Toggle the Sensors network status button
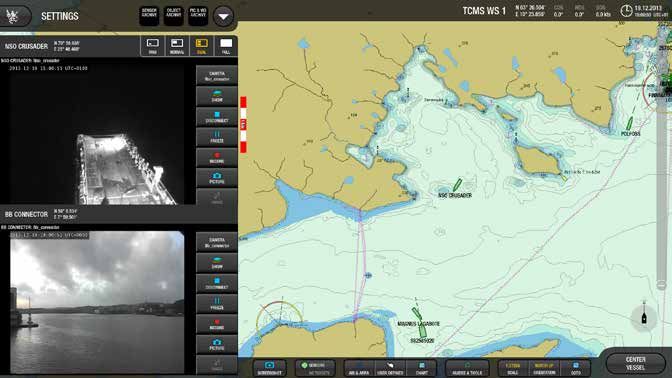The width and height of the screenshot is (672, 378). click(315, 368)
